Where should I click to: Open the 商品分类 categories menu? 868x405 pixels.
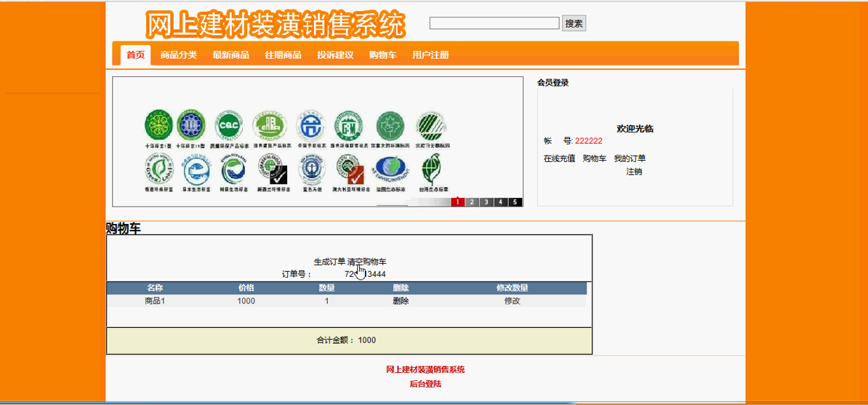click(x=178, y=55)
